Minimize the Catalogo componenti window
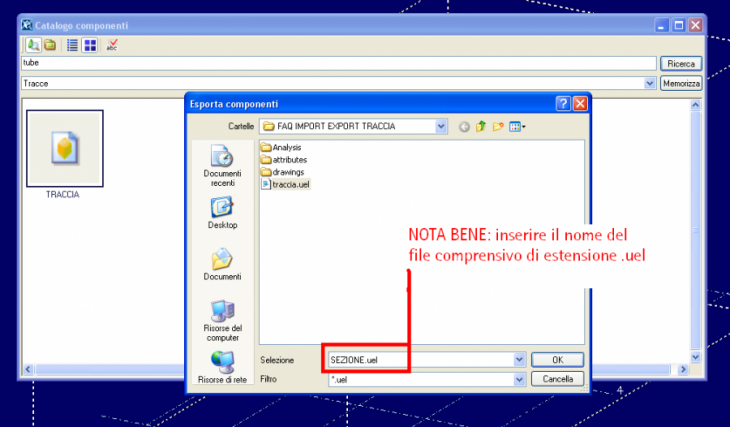 tap(662, 25)
